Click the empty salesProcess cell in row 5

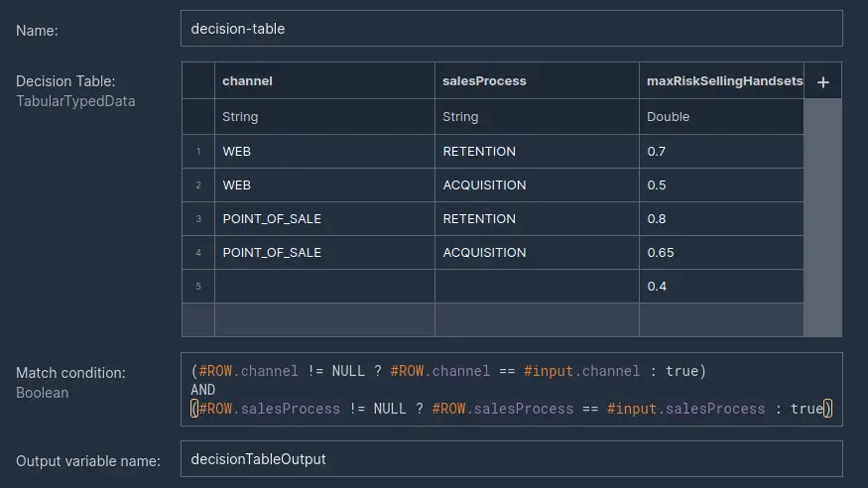click(x=537, y=286)
